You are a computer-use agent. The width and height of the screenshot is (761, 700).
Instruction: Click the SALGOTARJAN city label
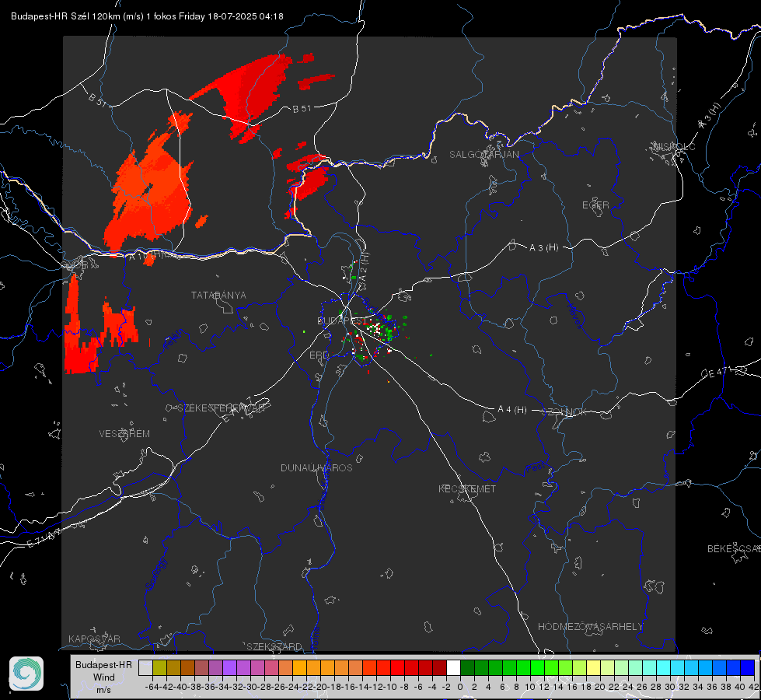tap(483, 155)
